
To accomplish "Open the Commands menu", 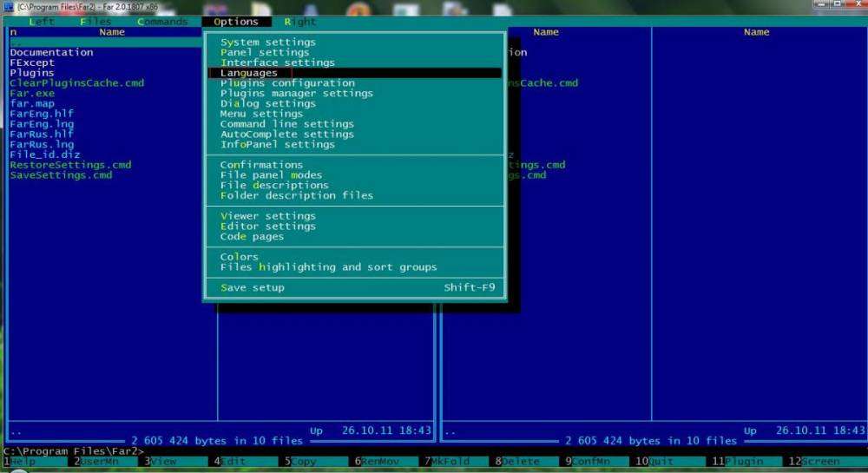I will tap(162, 22).
